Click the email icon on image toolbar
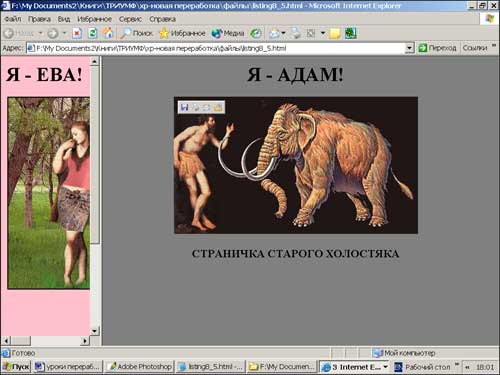 [x=207, y=107]
